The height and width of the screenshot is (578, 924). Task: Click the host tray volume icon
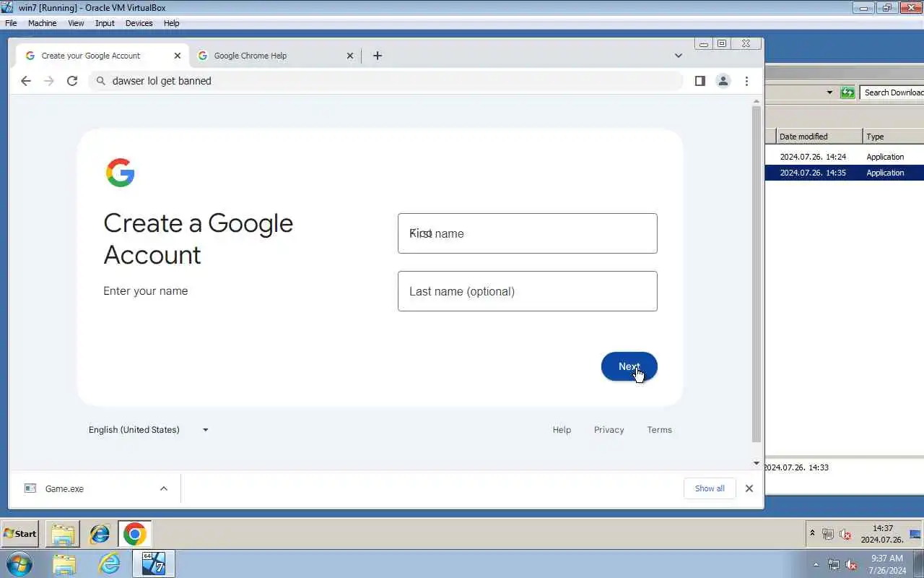click(x=852, y=564)
